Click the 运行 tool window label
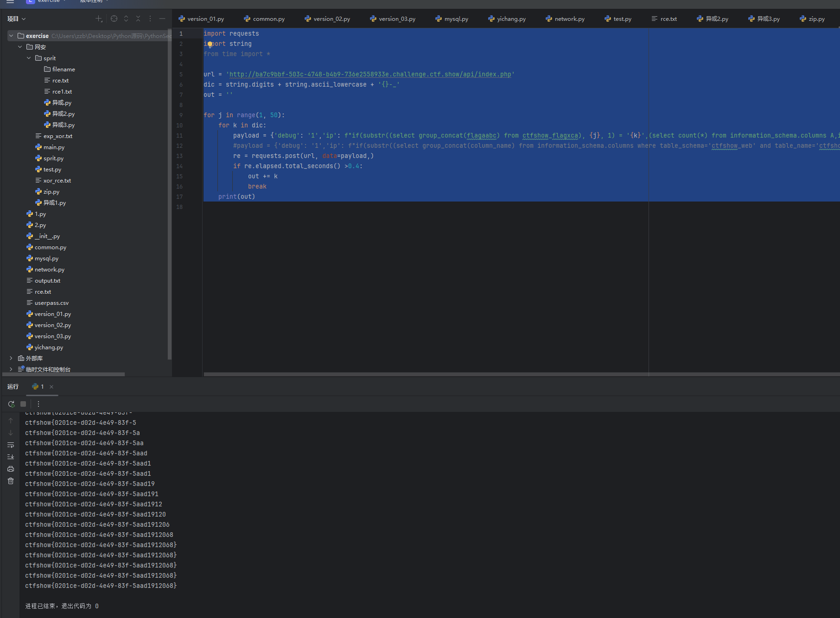This screenshot has height=618, width=840. coord(13,387)
